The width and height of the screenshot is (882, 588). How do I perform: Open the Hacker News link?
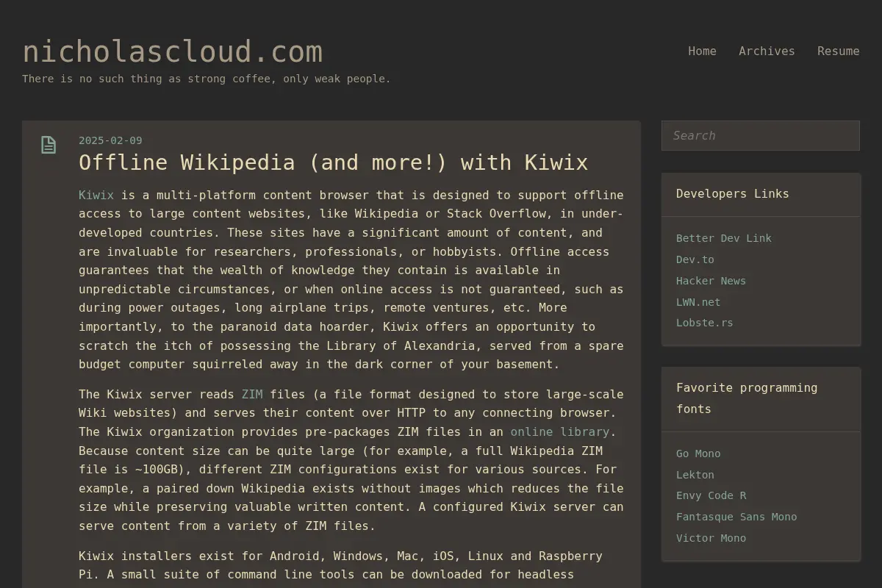click(711, 281)
